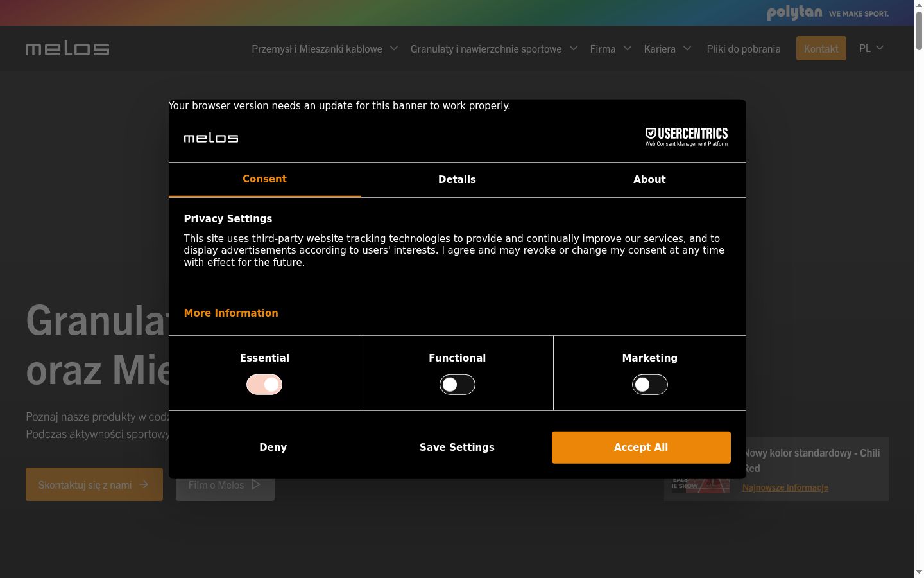Screen dimensions: 924x578
Task: Expand Granulaty i nawierzchnie sportowe chevron
Action: (x=574, y=48)
